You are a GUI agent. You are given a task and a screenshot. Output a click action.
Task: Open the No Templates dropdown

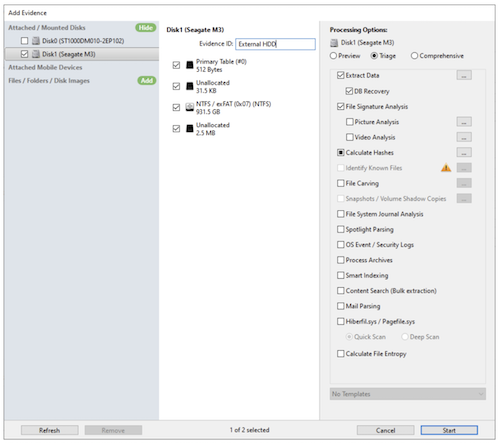coord(408,394)
